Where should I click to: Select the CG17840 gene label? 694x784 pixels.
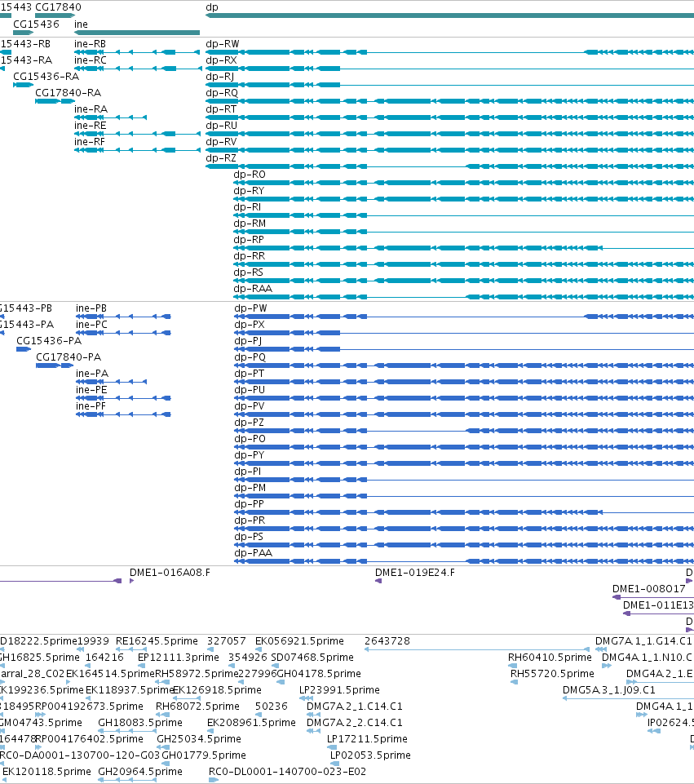(58, 7)
